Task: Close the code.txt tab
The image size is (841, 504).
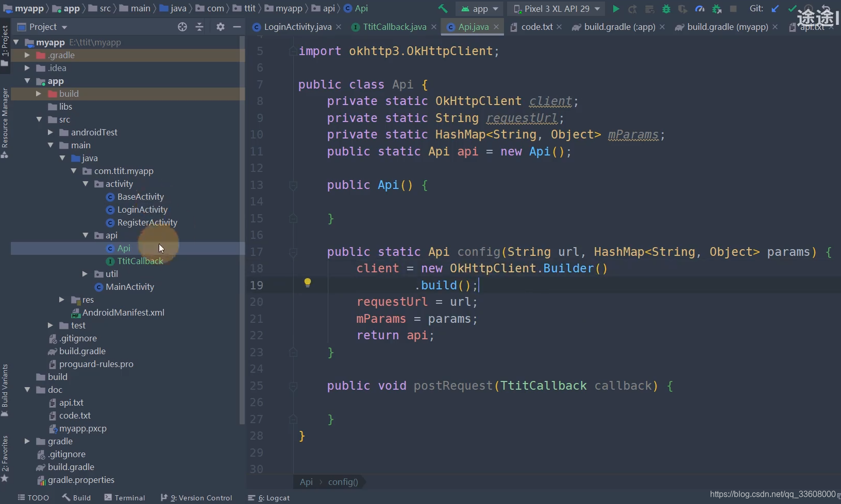Action: 559,27
